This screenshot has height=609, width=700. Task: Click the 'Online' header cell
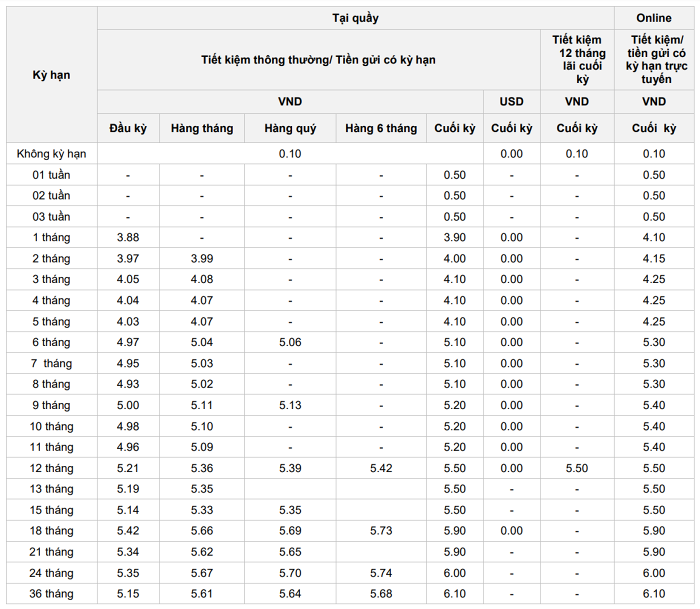[x=654, y=18]
